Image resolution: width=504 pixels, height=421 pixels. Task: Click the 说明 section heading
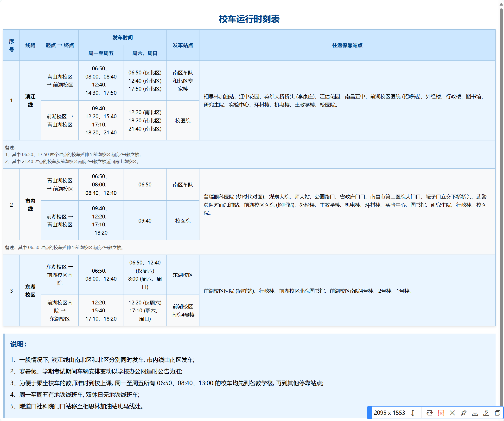[x=18, y=344]
